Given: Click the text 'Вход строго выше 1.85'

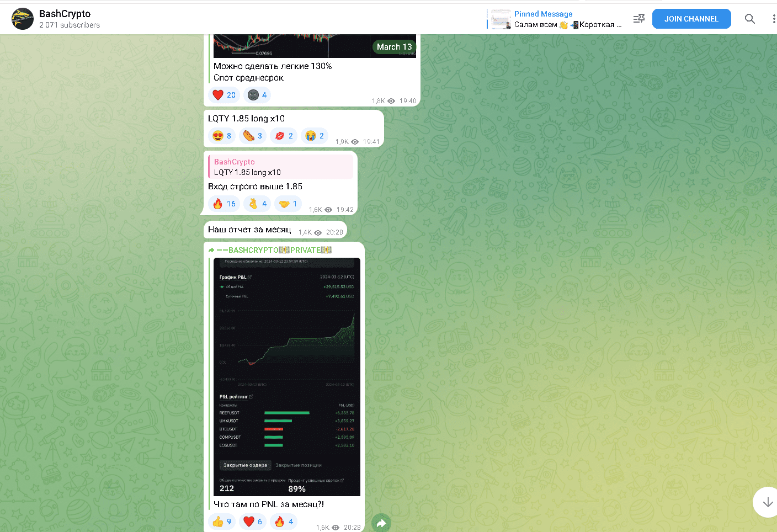Looking at the screenshot, I should (255, 187).
